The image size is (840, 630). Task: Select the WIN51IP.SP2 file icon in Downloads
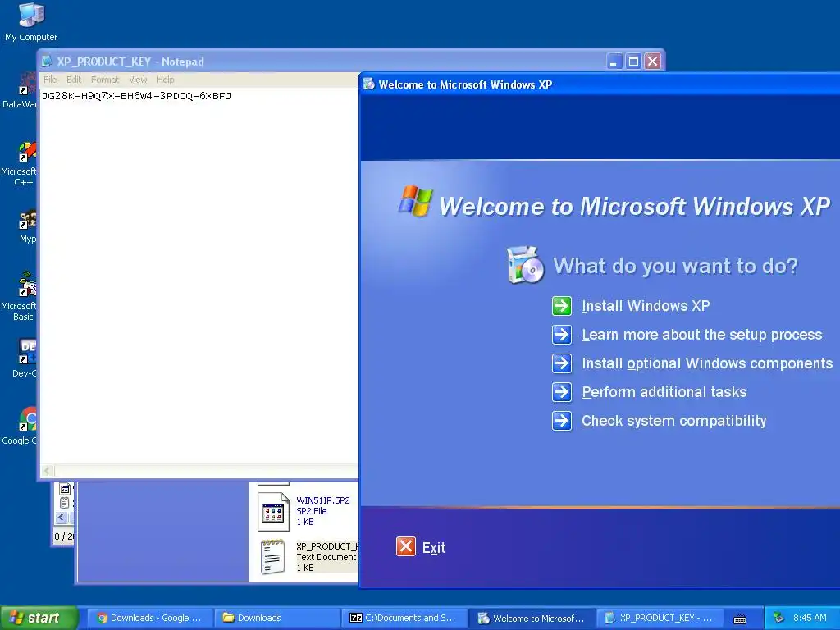point(273,511)
